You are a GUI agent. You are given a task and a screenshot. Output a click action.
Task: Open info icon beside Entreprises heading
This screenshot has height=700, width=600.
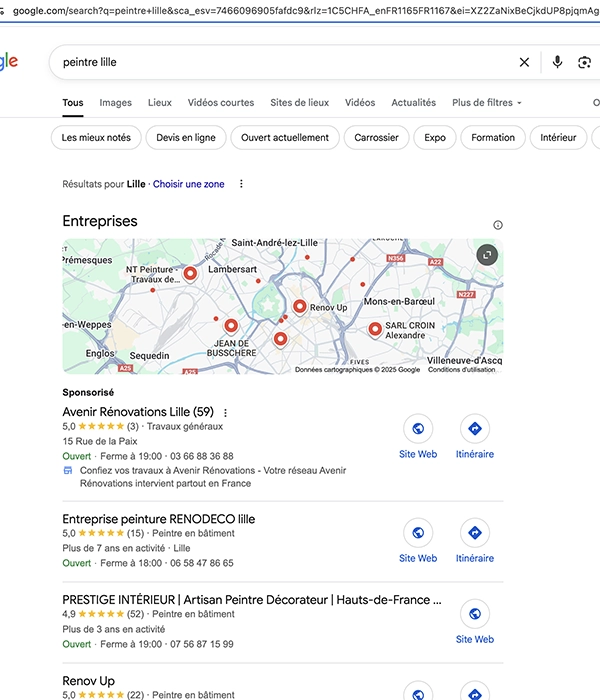coord(498,225)
